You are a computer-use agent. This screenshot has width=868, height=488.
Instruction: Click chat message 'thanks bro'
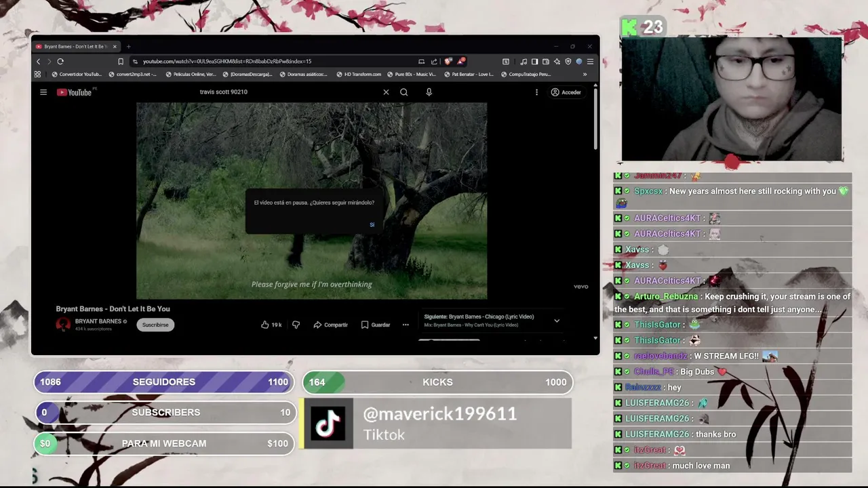pos(715,434)
